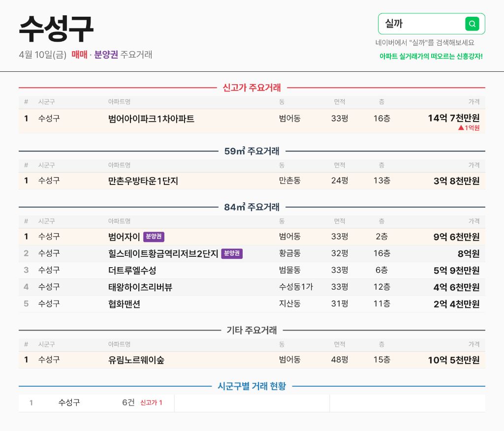This screenshot has height=431, width=504.
Task: Click the 신고가 주요거래 section heading
Action: (x=252, y=88)
